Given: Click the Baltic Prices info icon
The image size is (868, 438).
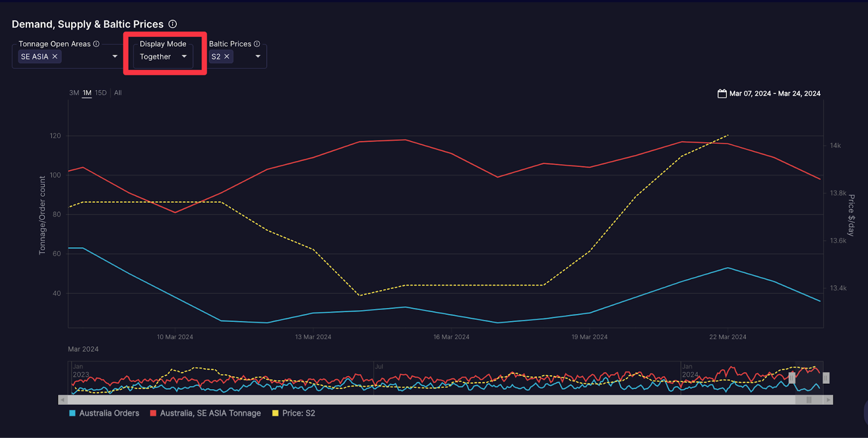Looking at the screenshot, I should [x=257, y=44].
